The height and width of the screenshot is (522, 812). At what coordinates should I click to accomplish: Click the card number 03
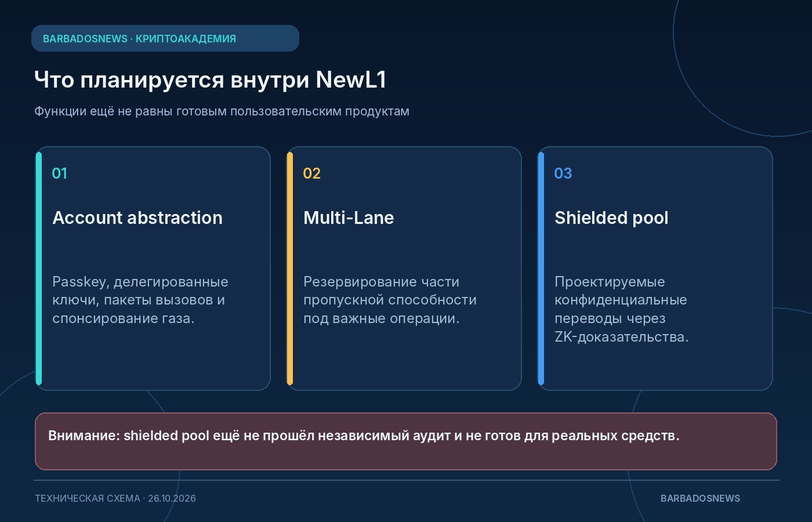563,173
